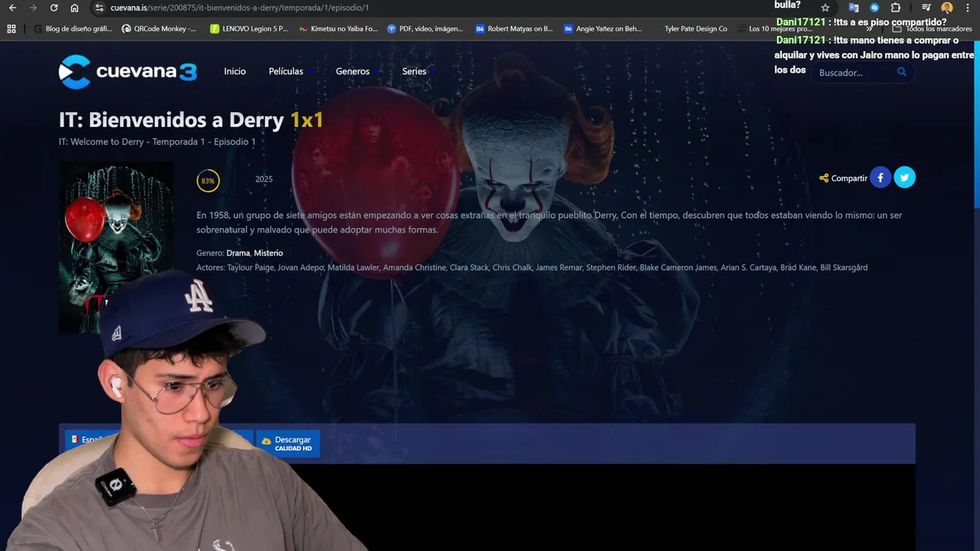This screenshot has height=551, width=980.
Task: Open the Kimetsu no Yaiba bookmark
Action: (338, 29)
